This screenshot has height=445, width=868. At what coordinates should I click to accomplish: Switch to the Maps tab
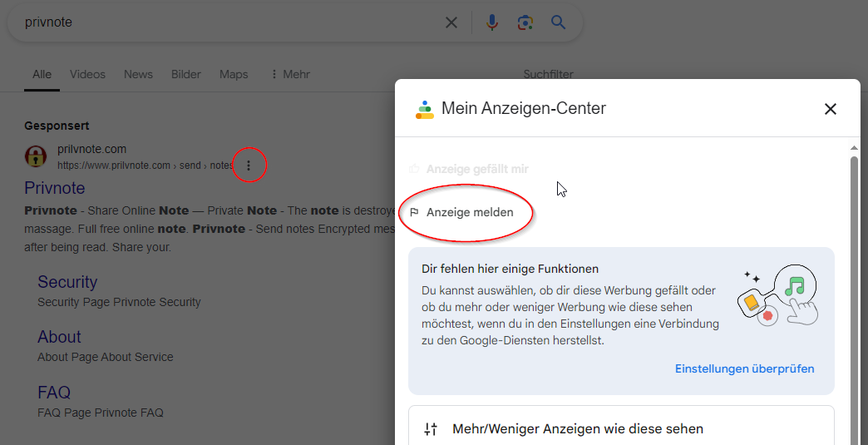tap(234, 74)
